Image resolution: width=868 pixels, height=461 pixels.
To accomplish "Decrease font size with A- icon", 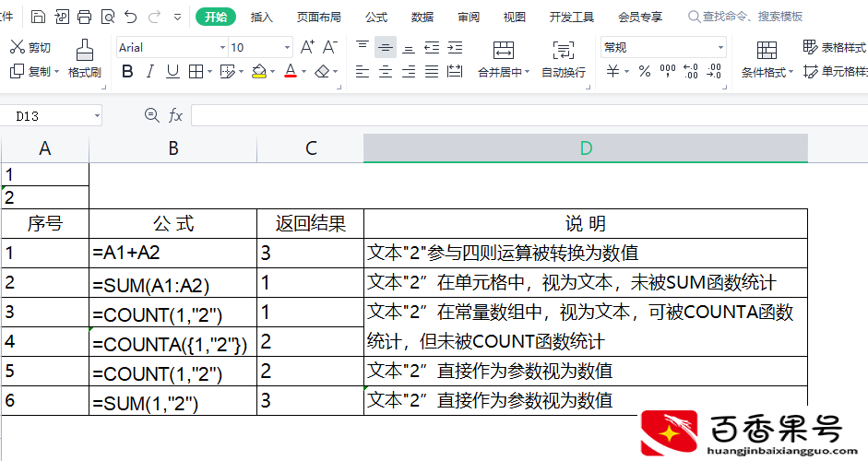I will click(x=330, y=48).
